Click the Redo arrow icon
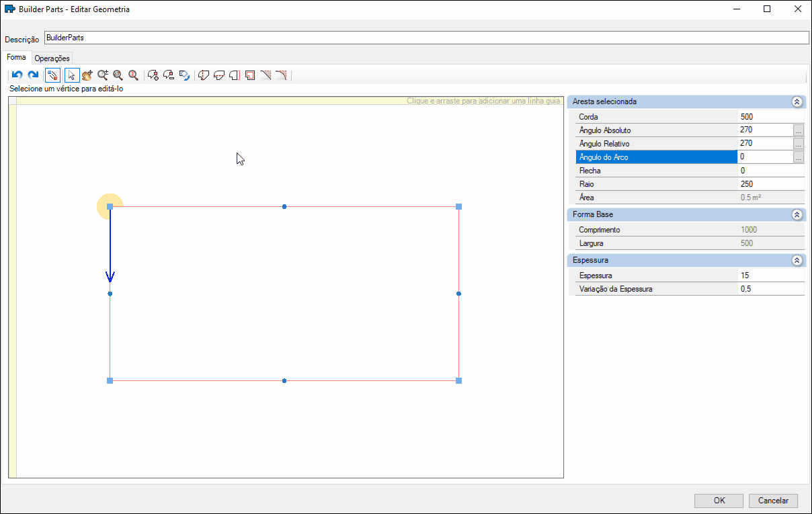 33,75
